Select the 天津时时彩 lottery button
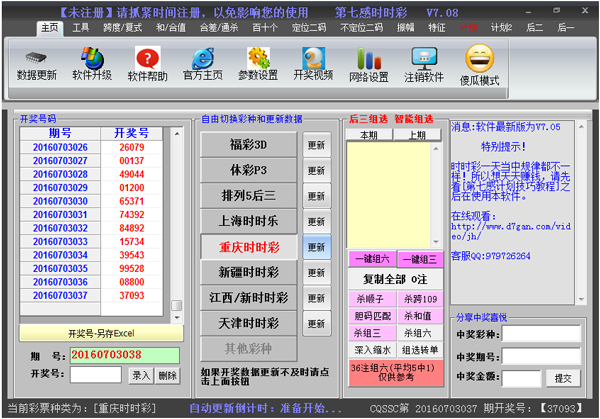 248,323
